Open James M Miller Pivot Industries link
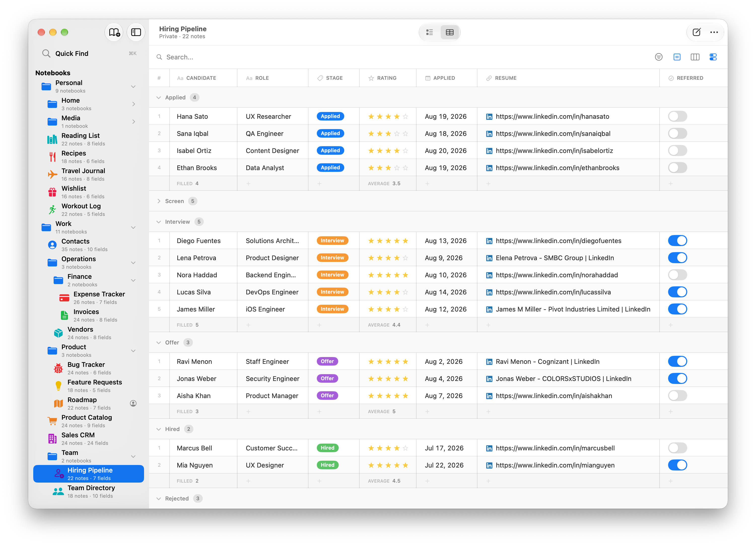Screen dimensions: 756x546 573,309
